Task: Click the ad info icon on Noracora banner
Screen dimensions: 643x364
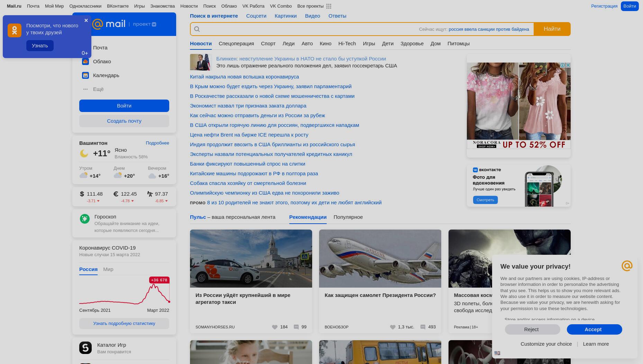Action: coord(563,65)
